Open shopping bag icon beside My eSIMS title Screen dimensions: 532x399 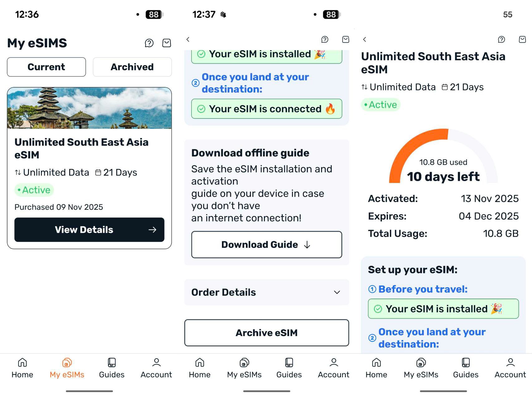click(x=166, y=43)
